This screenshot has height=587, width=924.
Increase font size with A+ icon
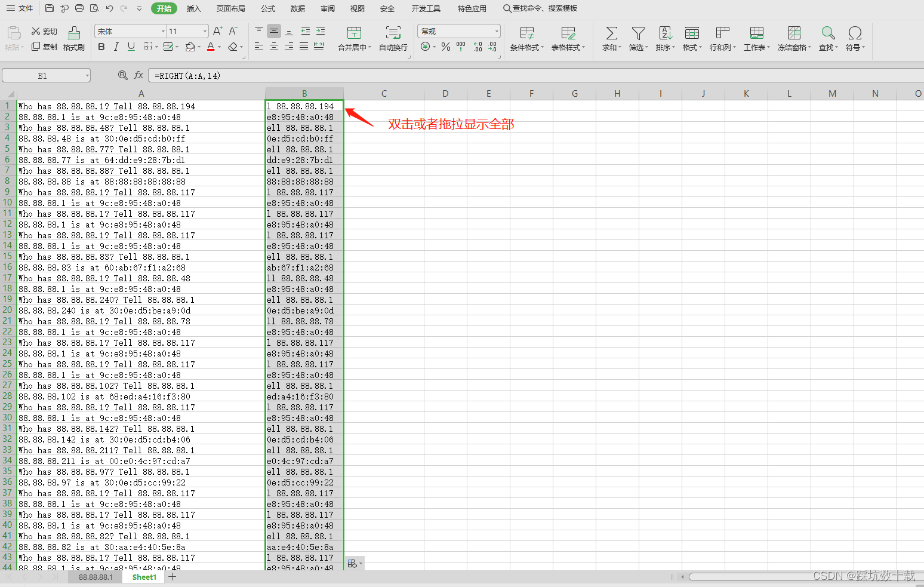click(x=218, y=31)
